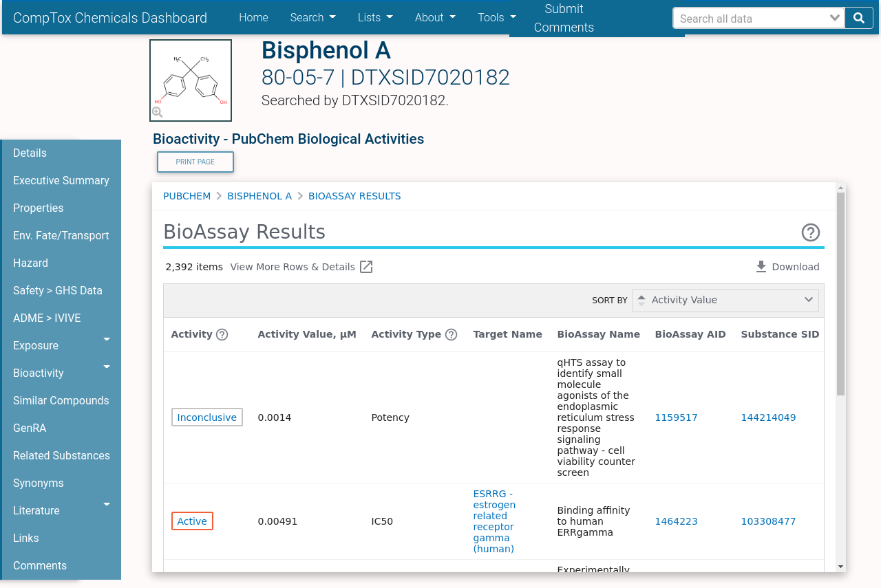Click the PUBCHEM breadcrumb link

click(x=187, y=196)
